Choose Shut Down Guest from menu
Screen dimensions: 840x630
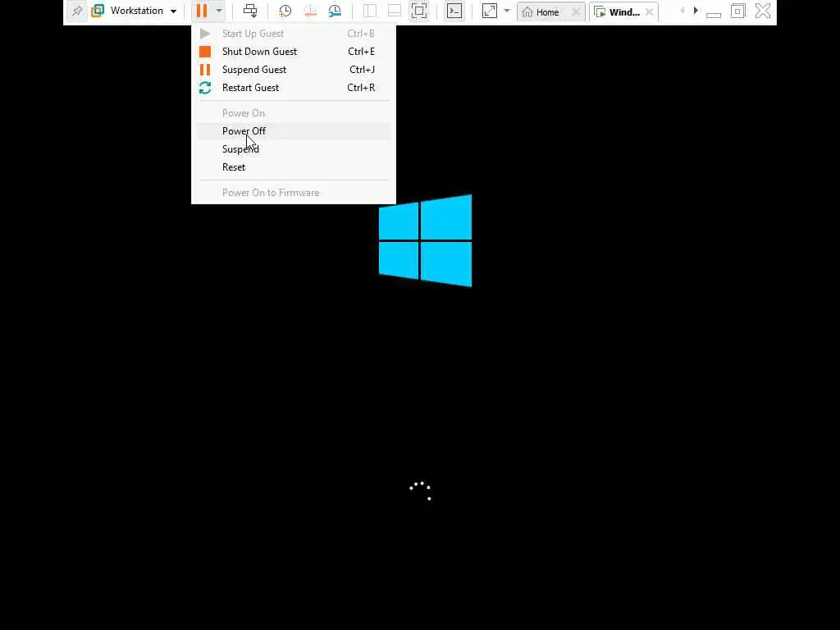click(294, 52)
